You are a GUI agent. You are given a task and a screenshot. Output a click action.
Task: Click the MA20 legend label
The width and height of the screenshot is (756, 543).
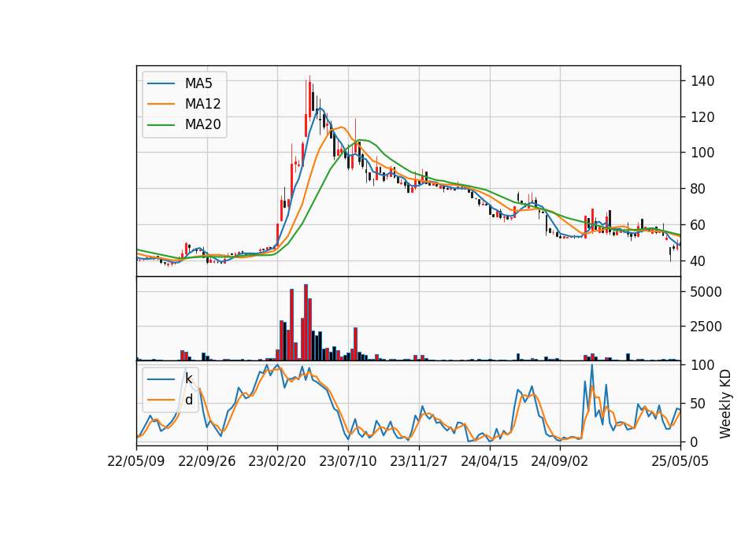(202, 124)
